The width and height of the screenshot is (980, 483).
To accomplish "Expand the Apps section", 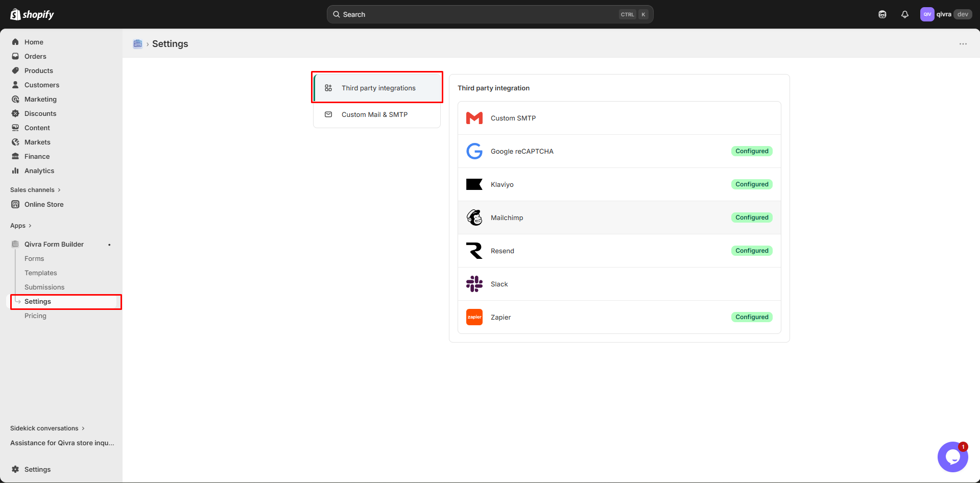I will 21,226.
